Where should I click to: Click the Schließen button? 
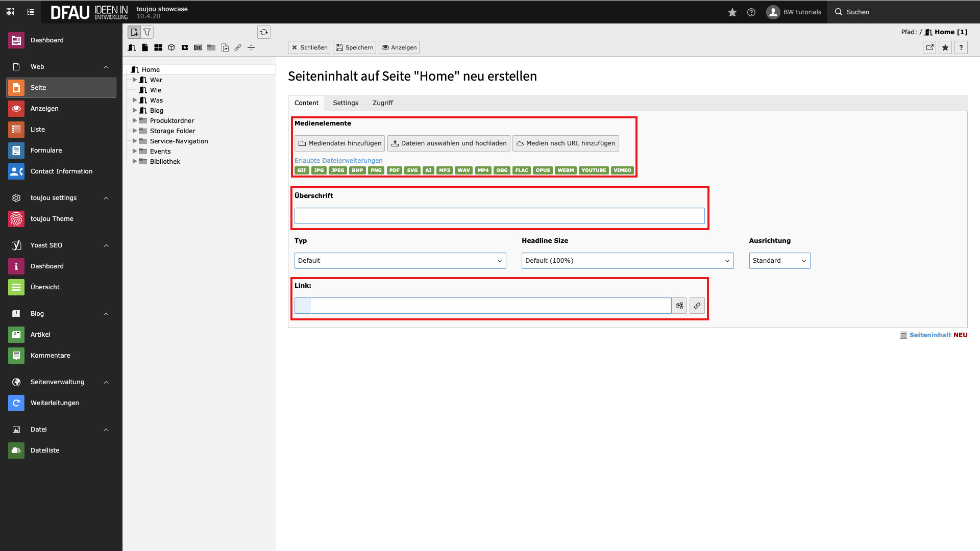[309, 47]
